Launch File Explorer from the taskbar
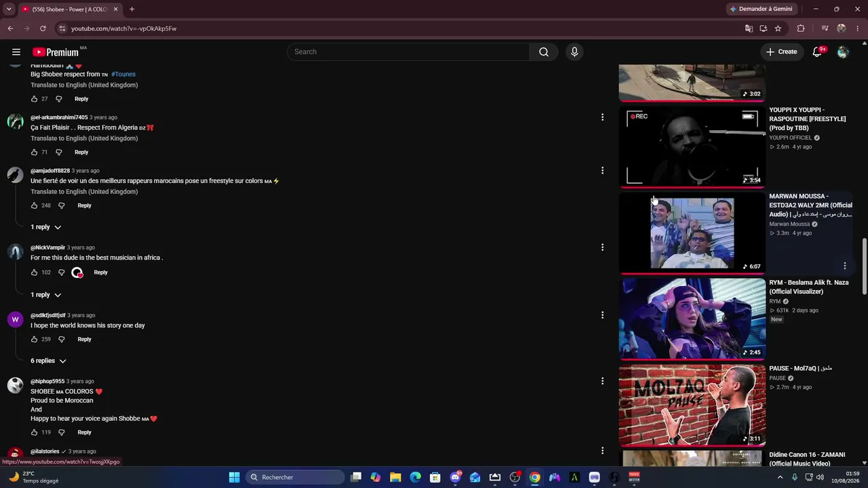The width and height of the screenshot is (868, 488). coord(395,477)
